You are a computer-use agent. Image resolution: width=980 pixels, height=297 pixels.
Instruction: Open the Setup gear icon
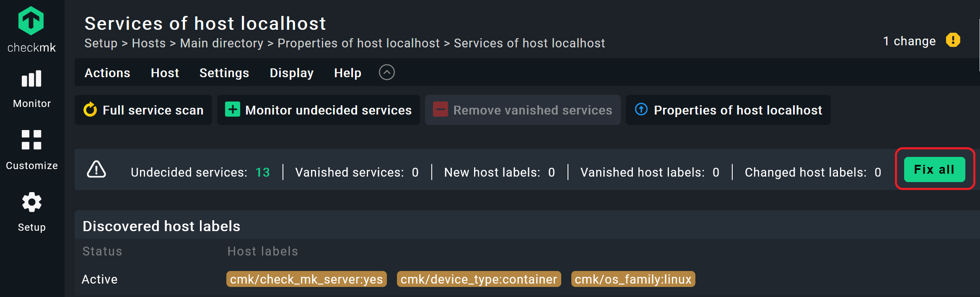coord(31,203)
